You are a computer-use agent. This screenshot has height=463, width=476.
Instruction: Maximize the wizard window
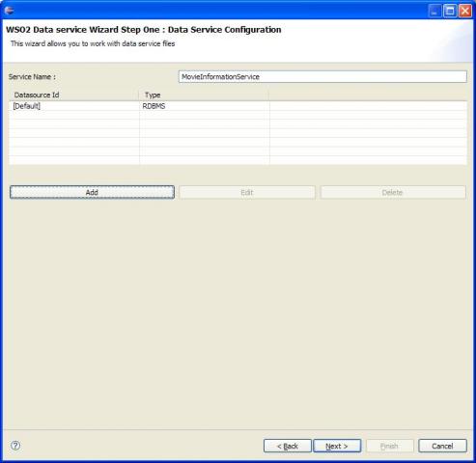click(450, 11)
